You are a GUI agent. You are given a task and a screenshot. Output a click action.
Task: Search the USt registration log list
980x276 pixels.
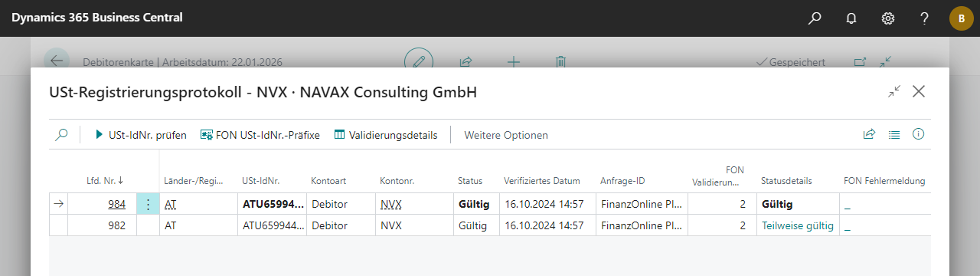[x=62, y=134]
